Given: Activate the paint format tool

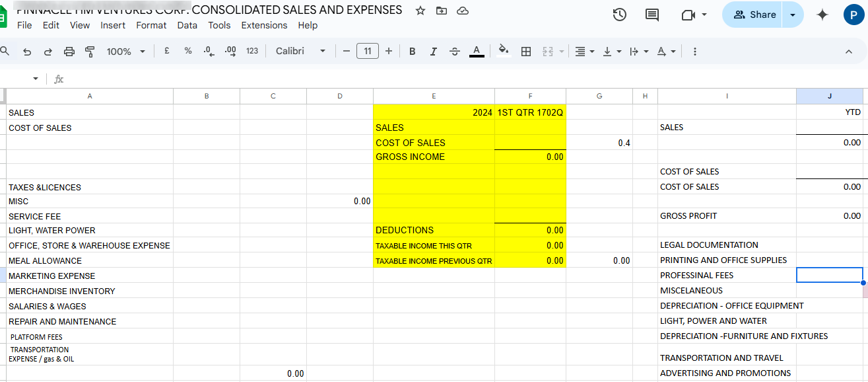Looking at the screenshot, I should click(90, 52).
